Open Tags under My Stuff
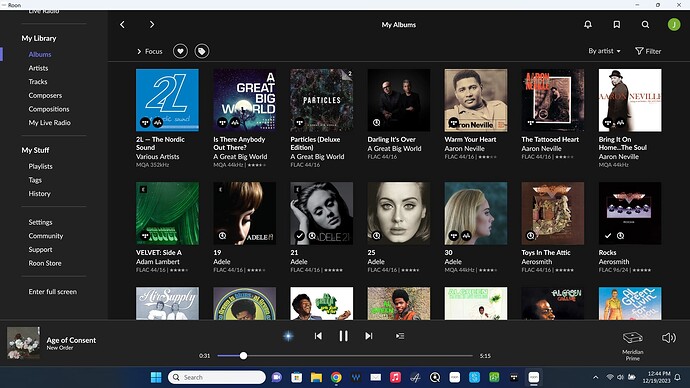690x388 pixels. (x=35, y=180)
